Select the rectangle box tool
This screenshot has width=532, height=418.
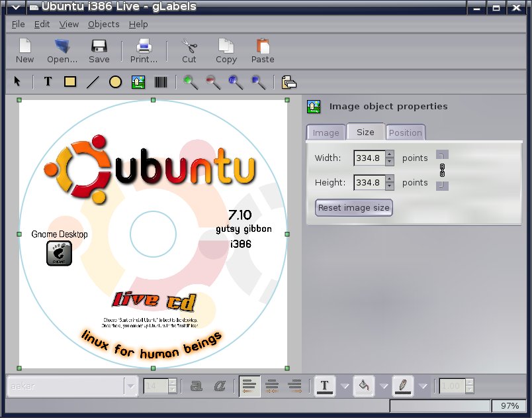70,81
